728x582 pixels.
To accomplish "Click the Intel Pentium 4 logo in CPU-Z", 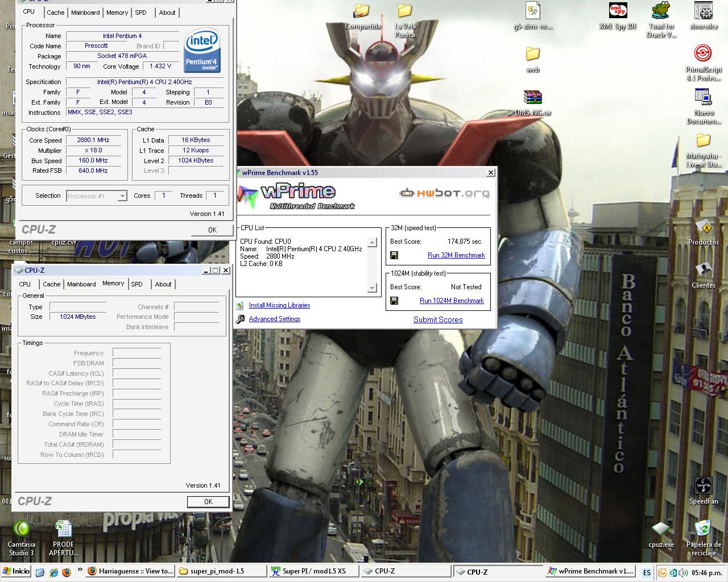I will click(202, 51).
